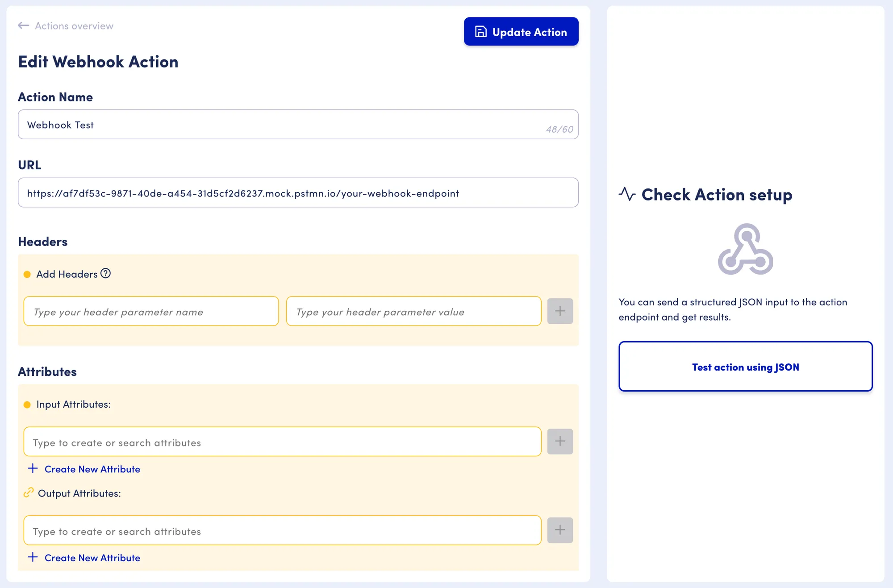893x588 pixels.
Task: Focus the Action Name field with Webhook Test
Action: tap(298, 125)
